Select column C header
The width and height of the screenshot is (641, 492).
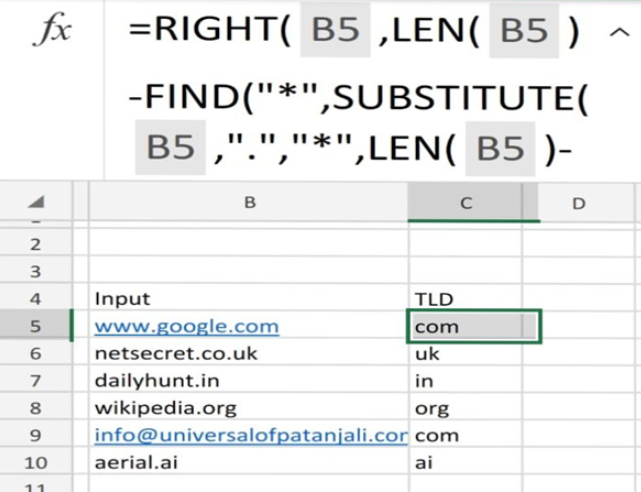[x=465, y=202]
